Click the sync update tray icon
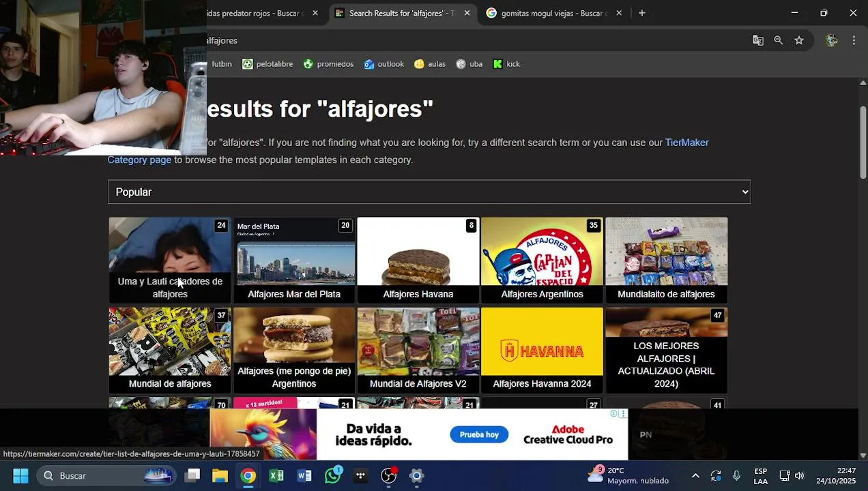This screenshot has width=868, height=491. (x=716, y=475)
